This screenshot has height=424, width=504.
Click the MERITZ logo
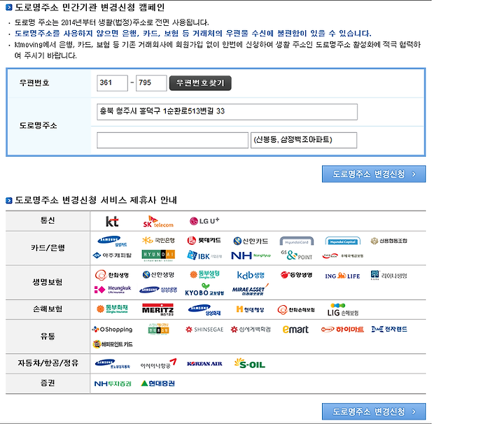coord(157,309)
